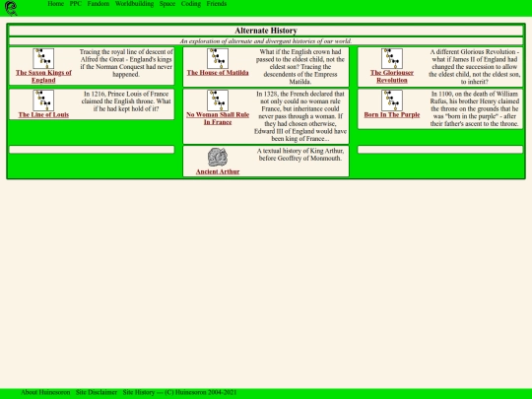Click the family tree icon above The Gloriouser Revolution
532x399 pixels.
point(392,58)
